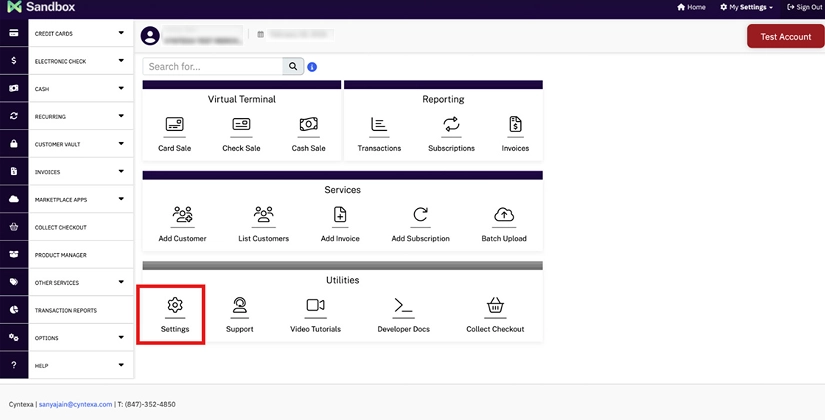
Task: Select Product Manager in the sidebar
Action: click(x=61, y=255)
